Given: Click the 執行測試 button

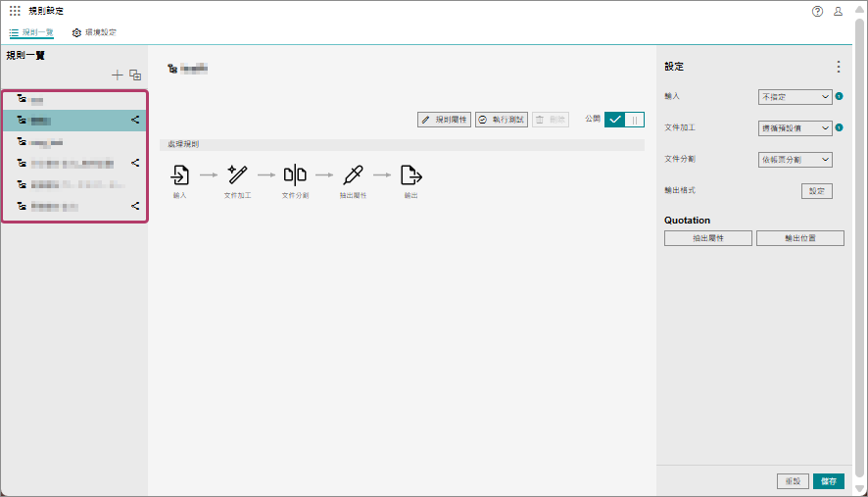Looking at the screenshot, I should (x=501, y=119).
